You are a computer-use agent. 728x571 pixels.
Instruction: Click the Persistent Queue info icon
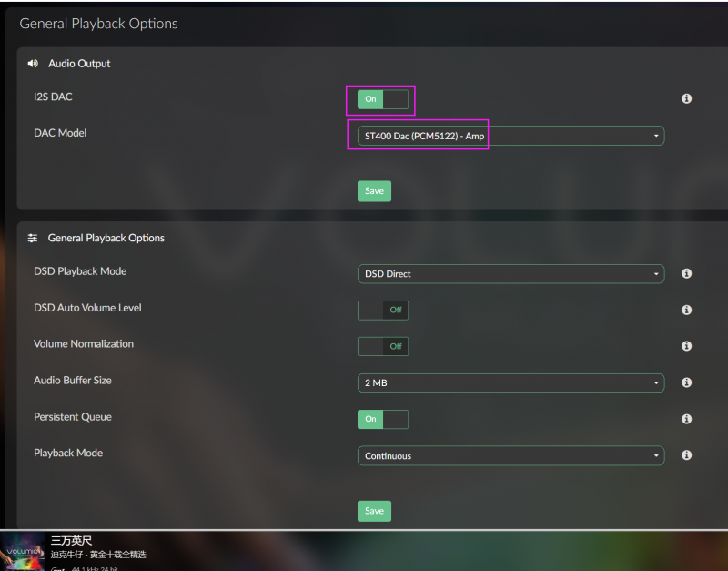click(686, 419)
